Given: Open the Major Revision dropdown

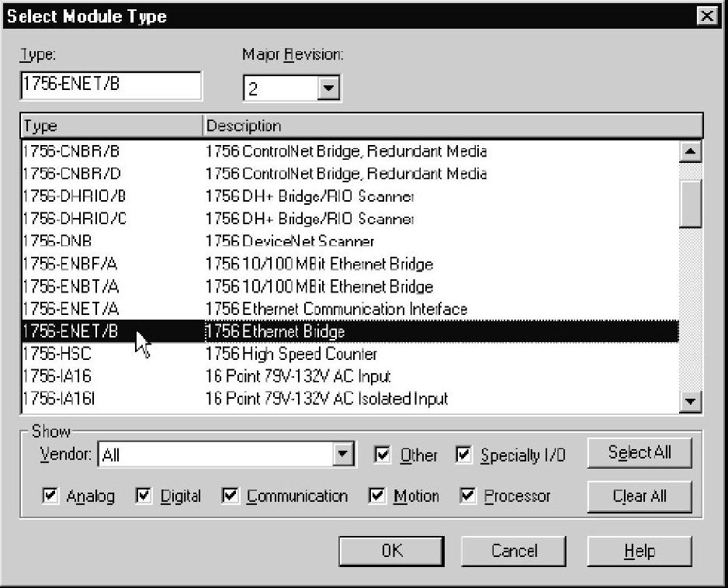Looking at the screenshot, I should (328, 88).
